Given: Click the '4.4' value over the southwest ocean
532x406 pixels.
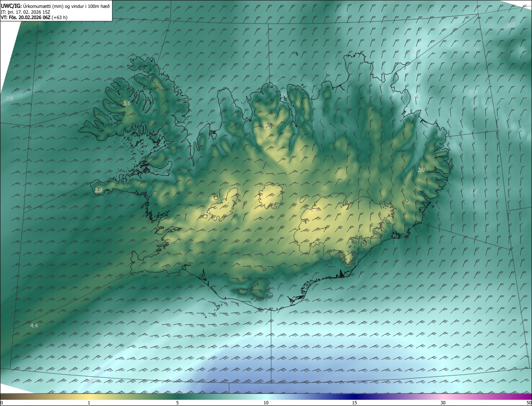Looking at the screenshot, I should (34, 325).
